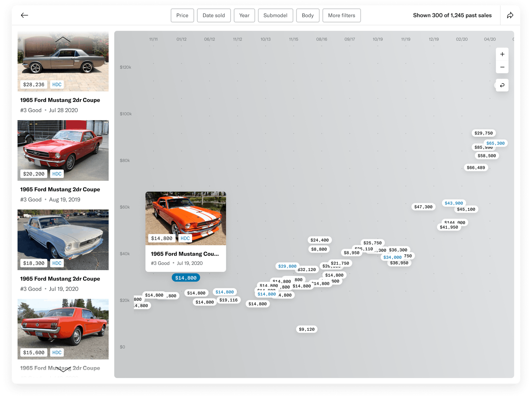Screen dimensions: 532x396
Task: Zoom in on the chart using the plus icon
Action: coord(502,54)
